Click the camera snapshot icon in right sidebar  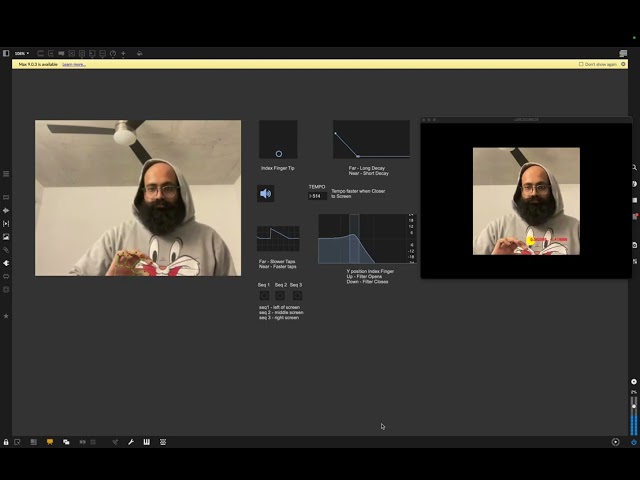click(635, 245)
